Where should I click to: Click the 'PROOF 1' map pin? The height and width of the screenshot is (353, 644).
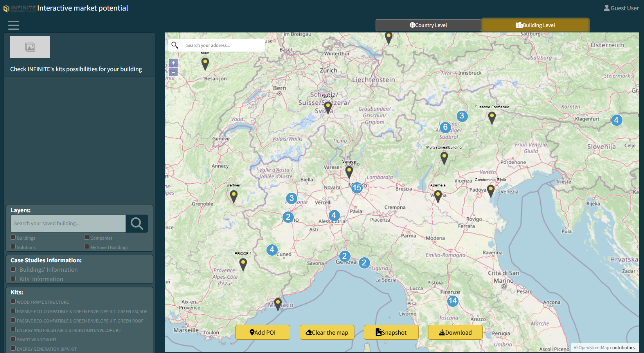[x=243, y=265]
